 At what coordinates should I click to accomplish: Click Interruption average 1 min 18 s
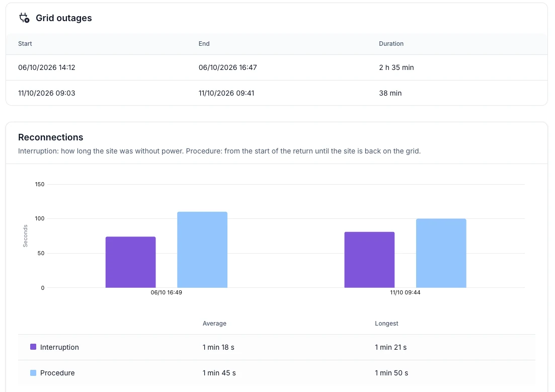(218, 347)
